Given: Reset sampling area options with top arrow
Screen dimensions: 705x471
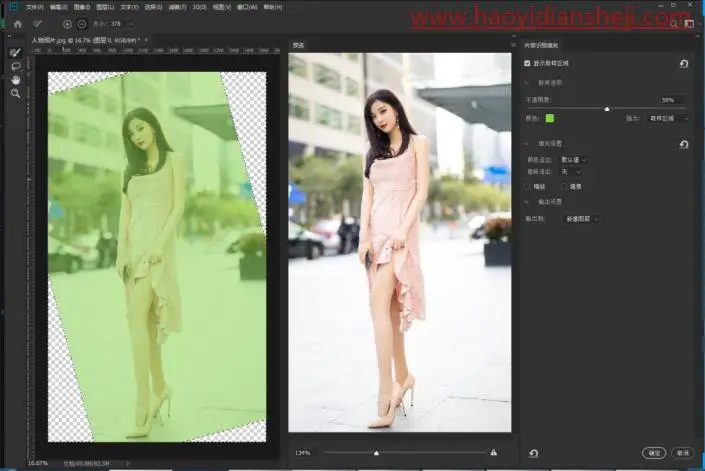Looking at the screenshot, I should [684, 64].
